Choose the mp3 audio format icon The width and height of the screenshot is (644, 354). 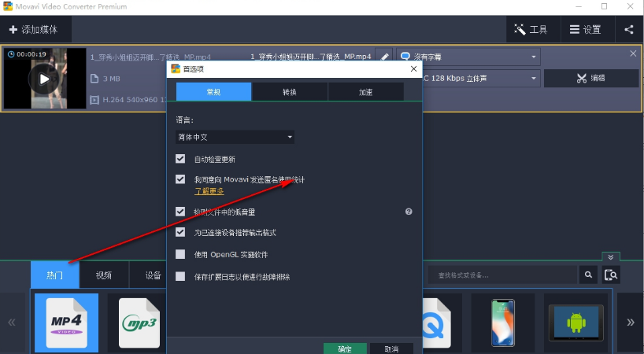click(x=139, y=323)
